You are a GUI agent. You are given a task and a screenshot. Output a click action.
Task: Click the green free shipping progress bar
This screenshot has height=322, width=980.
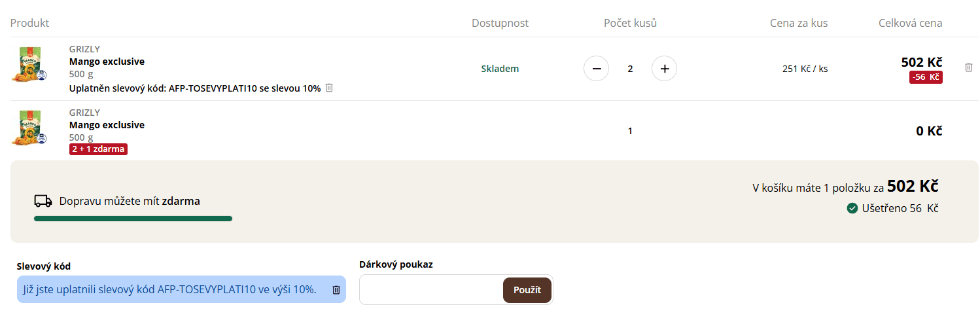(x=133, y=219)
